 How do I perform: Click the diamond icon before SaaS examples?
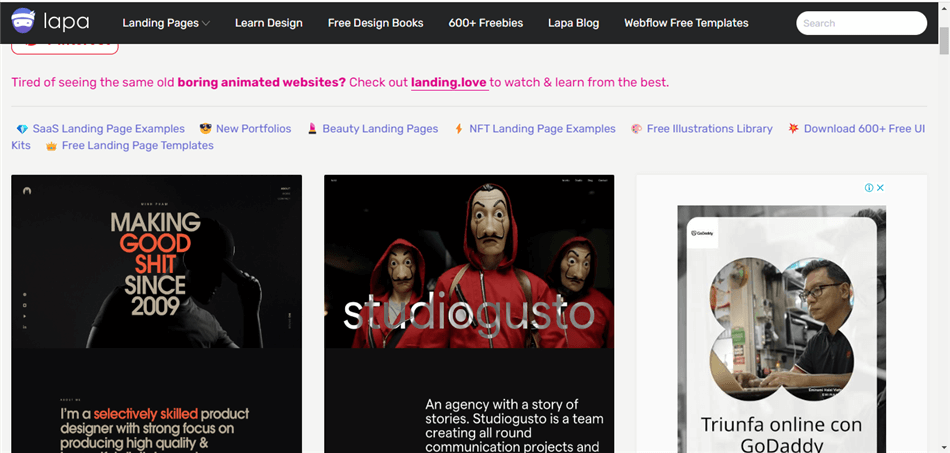[22, 129]
